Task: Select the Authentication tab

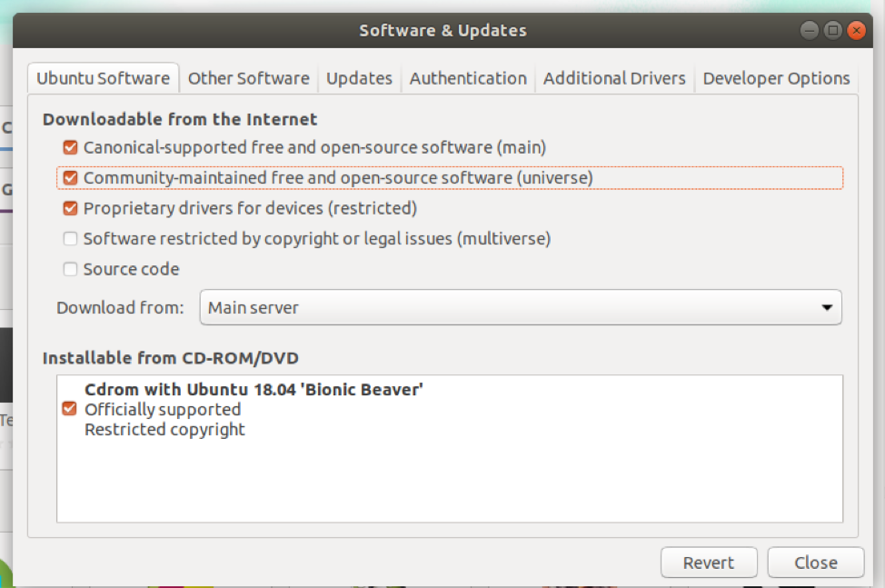Action: pyautogui.click(x=468, y=78)
